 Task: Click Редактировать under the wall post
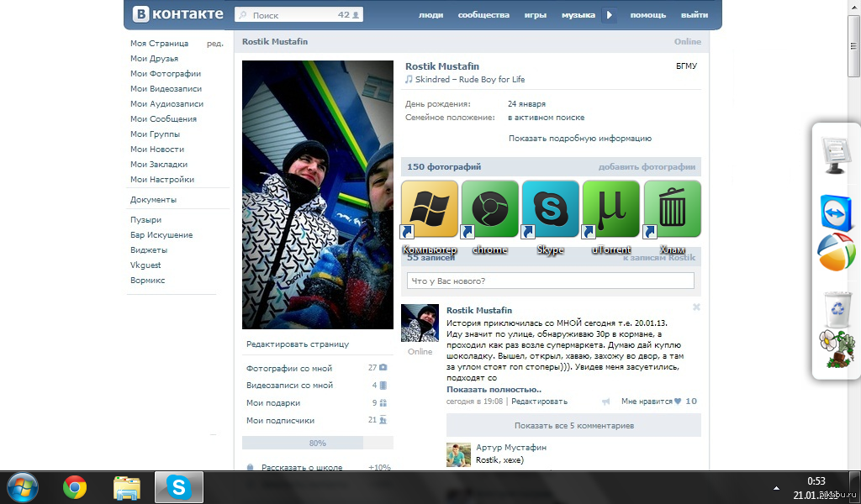click(x=539, y=402)
